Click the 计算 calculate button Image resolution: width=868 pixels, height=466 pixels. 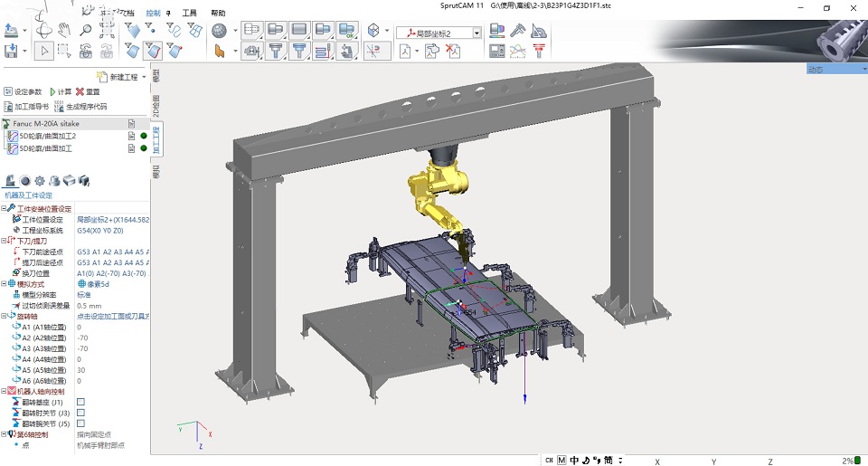(x=61, y=91)
